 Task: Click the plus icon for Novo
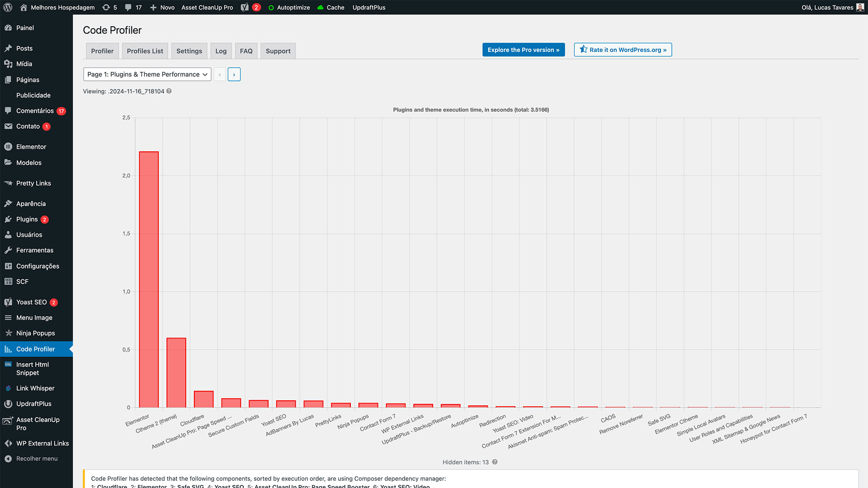[153, 7]
